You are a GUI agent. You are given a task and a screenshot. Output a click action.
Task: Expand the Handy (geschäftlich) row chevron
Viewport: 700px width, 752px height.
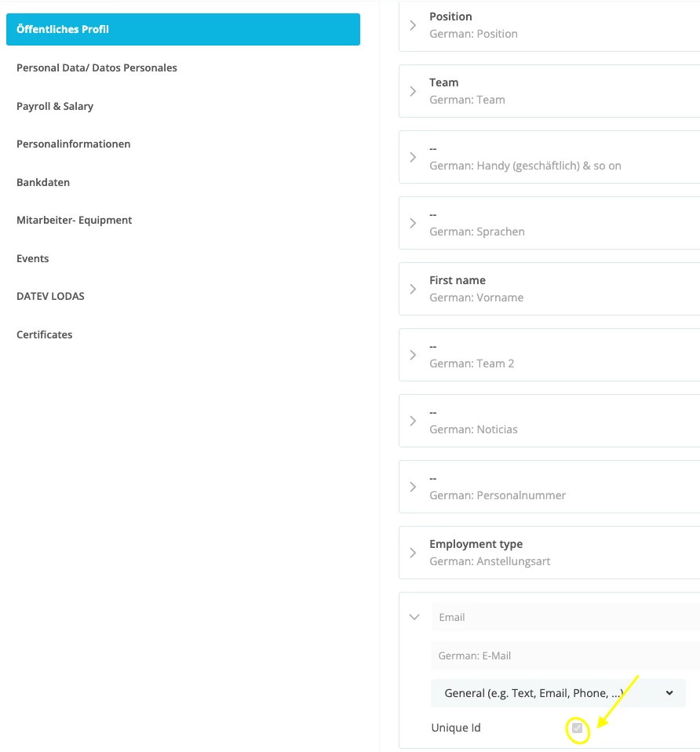point(413,157)
